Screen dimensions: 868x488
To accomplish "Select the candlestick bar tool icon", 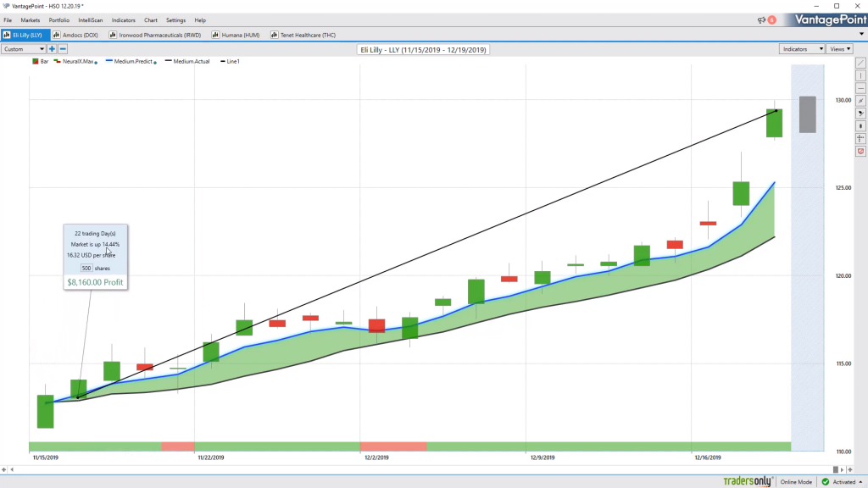I will tap(861, 126).
